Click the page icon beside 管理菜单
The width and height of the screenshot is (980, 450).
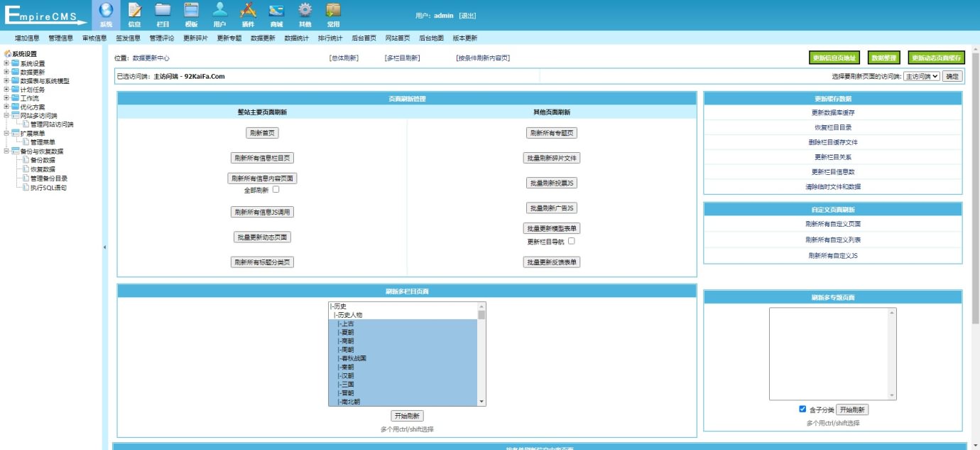click(x=26, y=142)
